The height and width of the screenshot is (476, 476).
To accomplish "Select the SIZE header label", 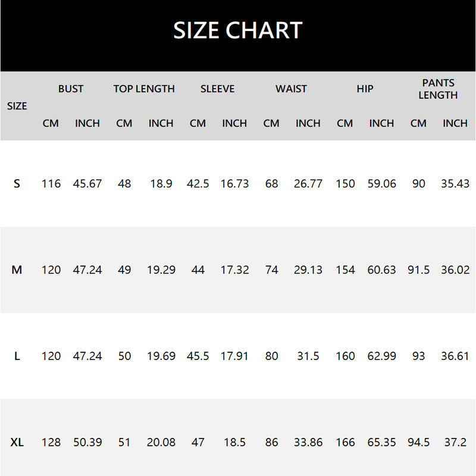I will click(x=17, y=106).
